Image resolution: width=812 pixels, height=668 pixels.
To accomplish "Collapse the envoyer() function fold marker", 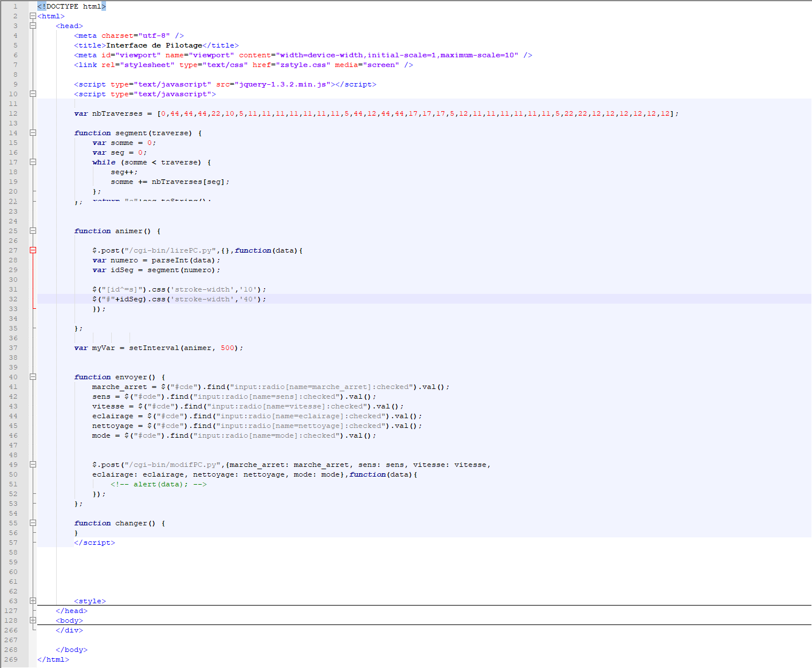I will (33, 377).
